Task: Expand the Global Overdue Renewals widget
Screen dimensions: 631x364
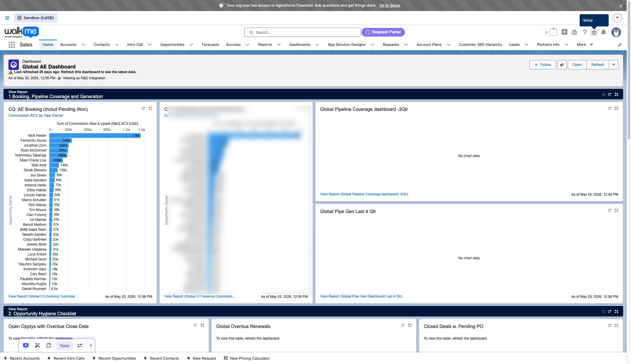Action: (x=410, y=325)
